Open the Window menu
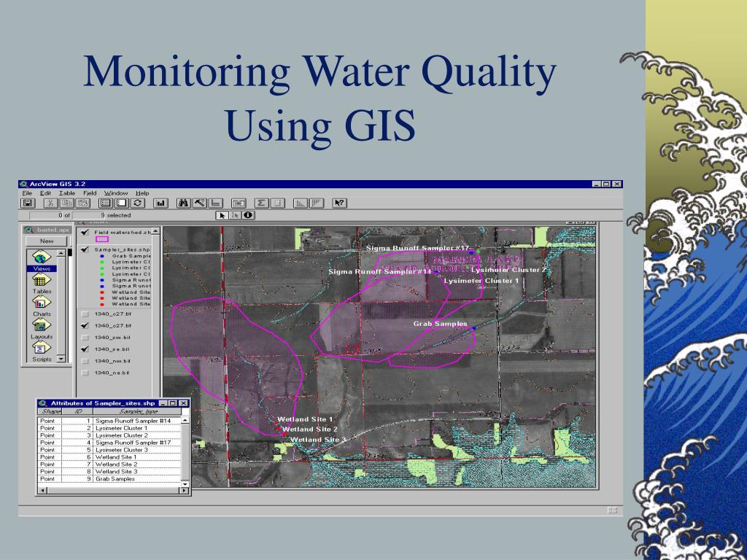Viewport: 747px width, 560px height. [x=116, y=193]
